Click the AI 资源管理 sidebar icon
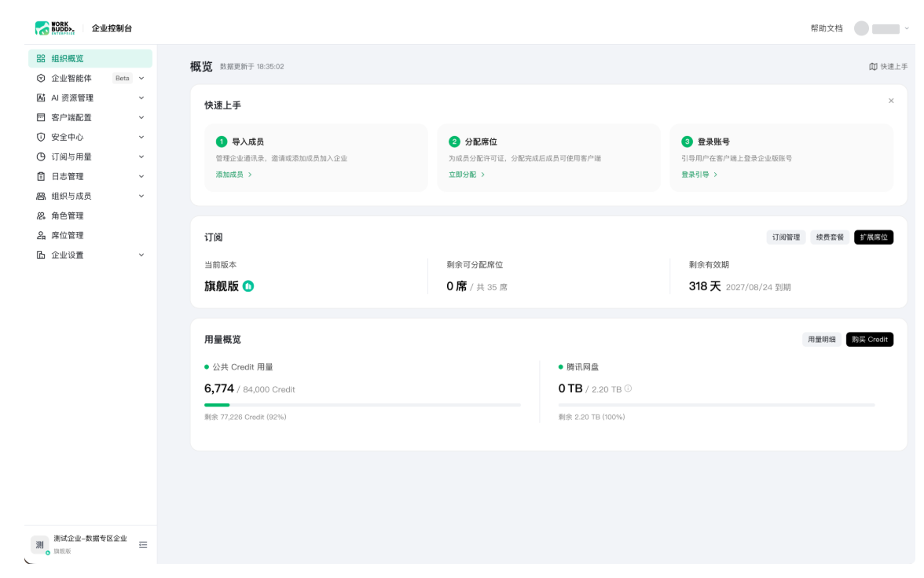 point(41,98)
